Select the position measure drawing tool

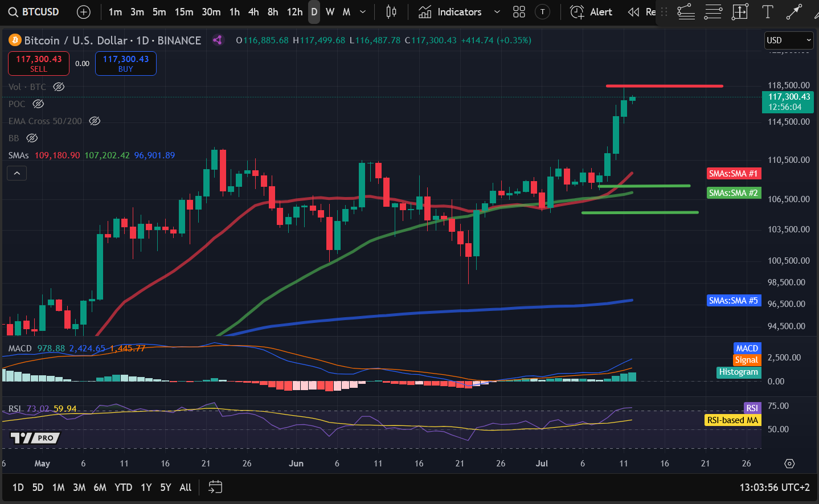tap(740, 12)
